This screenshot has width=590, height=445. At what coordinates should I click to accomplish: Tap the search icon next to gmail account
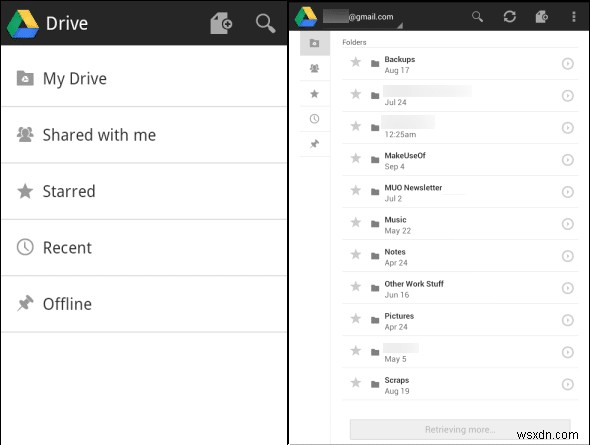click(x=477, y=17)
